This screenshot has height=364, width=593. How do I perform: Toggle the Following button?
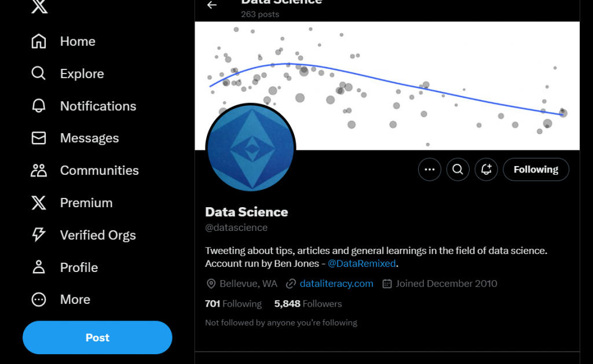tap(536, 170)
